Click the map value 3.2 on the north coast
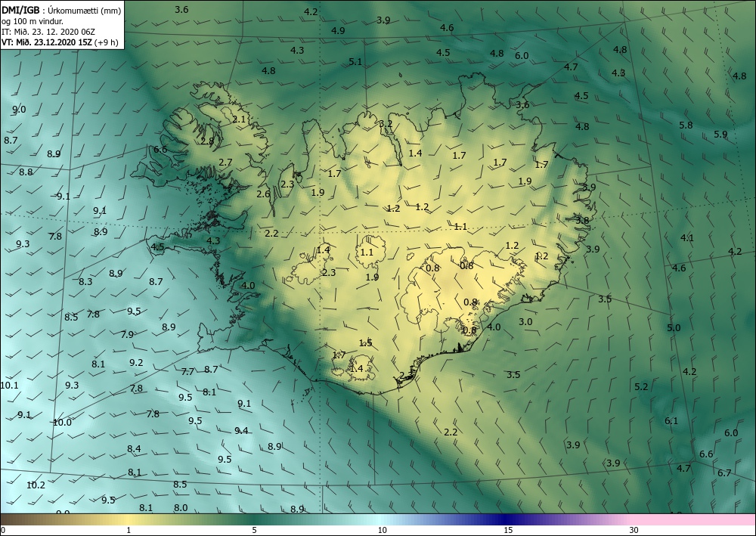This screenshot has width=756, height=536. 386,124
